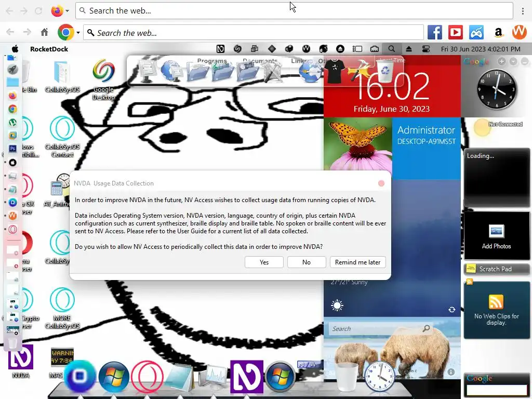This screenshot has height=399, width=532.
Task: Click the purple NVDA icon in bottom dock
Action: point(247,377)
